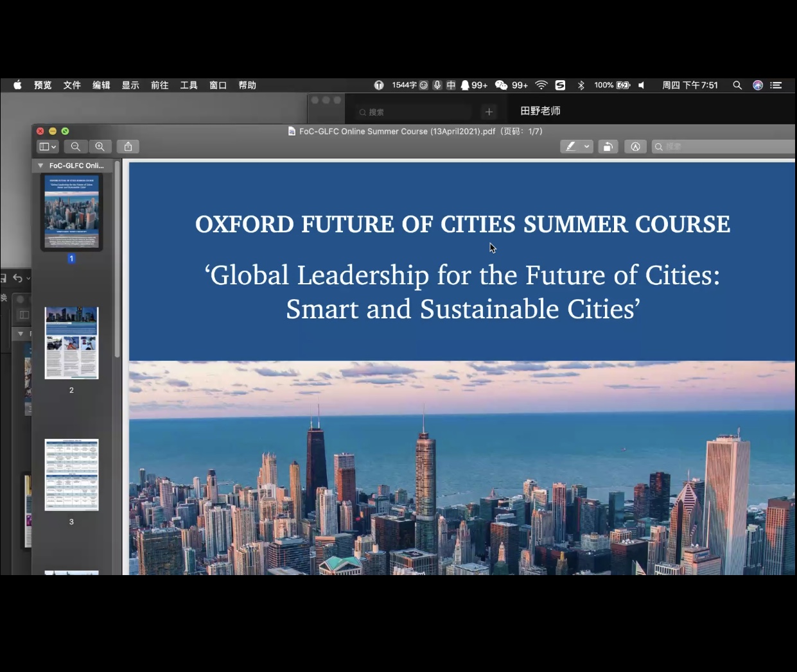Show the markup toolbar
This screenshot has width=797, height=672.
pos(635,146)
